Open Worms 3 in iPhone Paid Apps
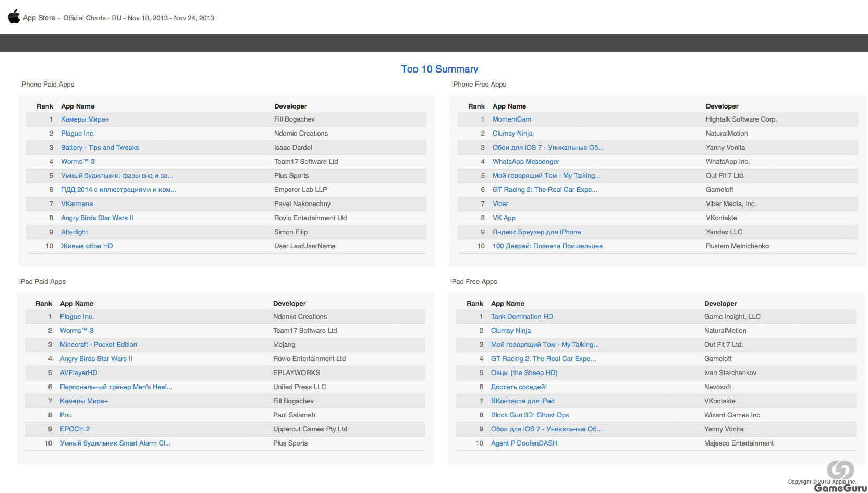Viewport: 868px width, 493px height. [x=78, y=162]
